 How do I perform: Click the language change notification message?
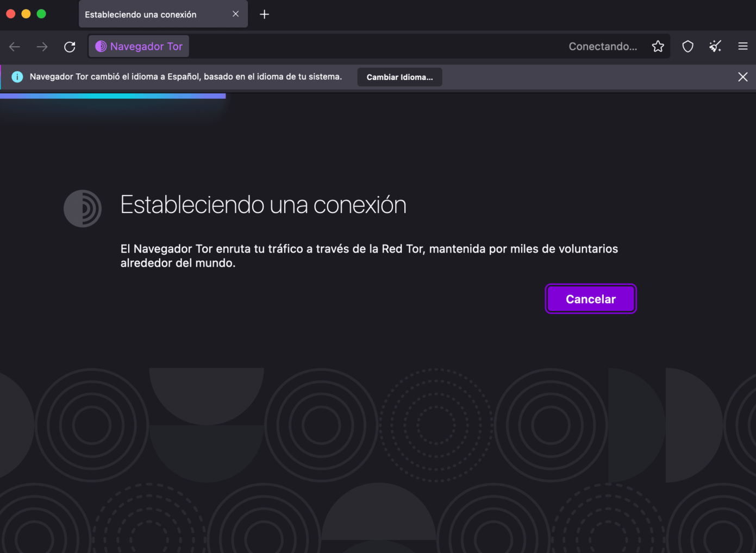pyautogui.click(x=186, y=77)
